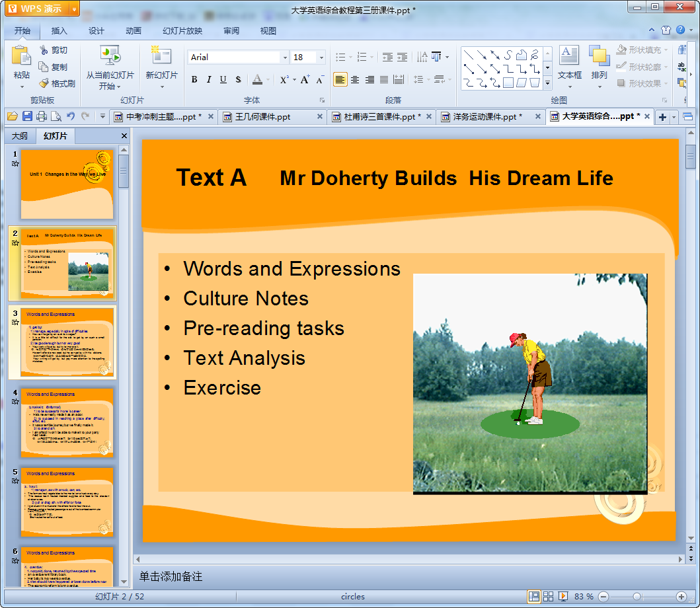Expand the shapes gallery more arrow
The width and height of the screenshot is (700, 608).
coord(548,83)
